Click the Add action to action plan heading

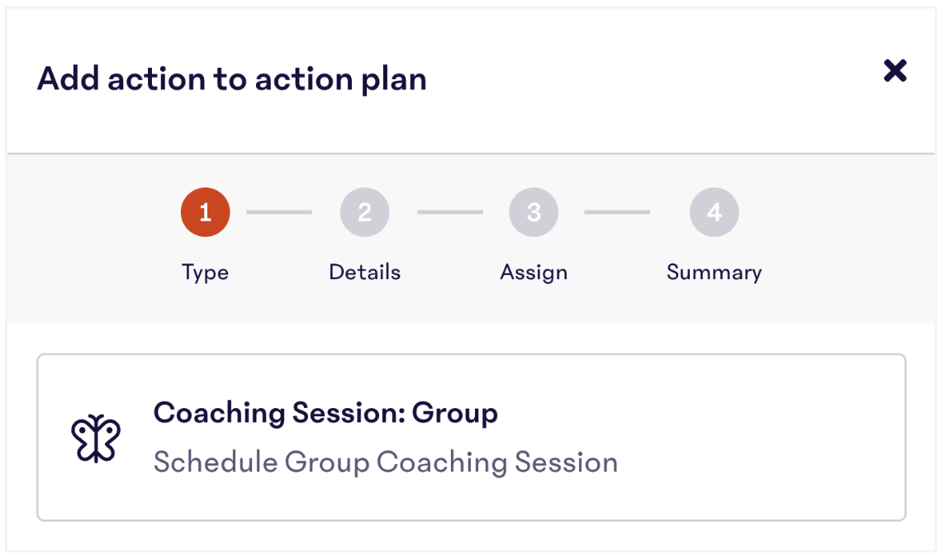coord(232,79)
